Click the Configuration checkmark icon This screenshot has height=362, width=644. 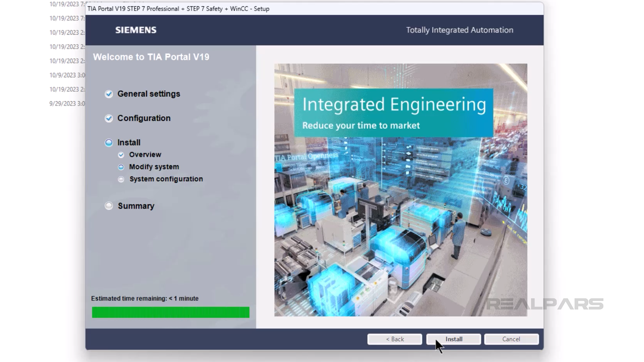click(109, 118)
